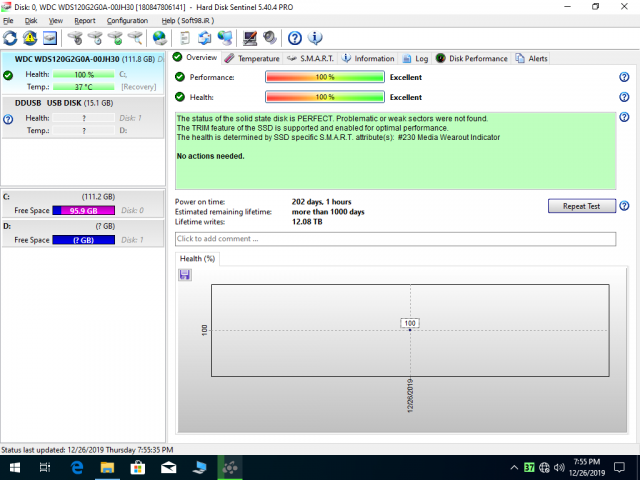Click the Repeat Test button
640x480 pixels.
pos(580,206)
